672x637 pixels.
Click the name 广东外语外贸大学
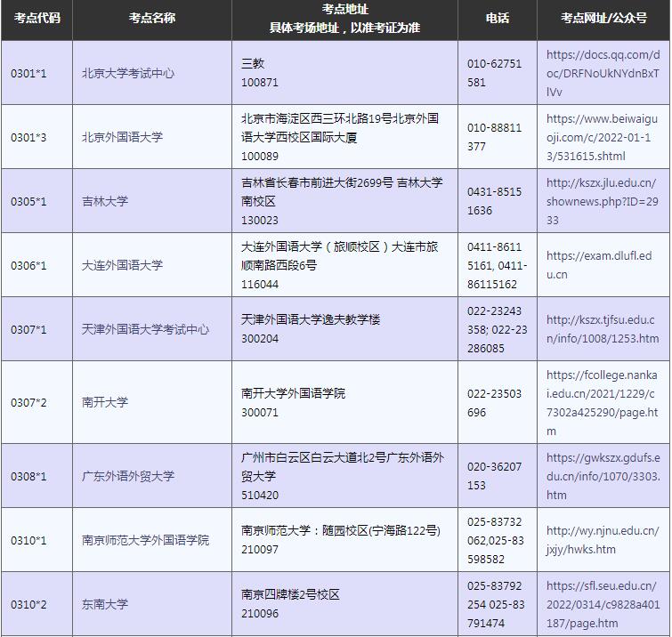128,476
